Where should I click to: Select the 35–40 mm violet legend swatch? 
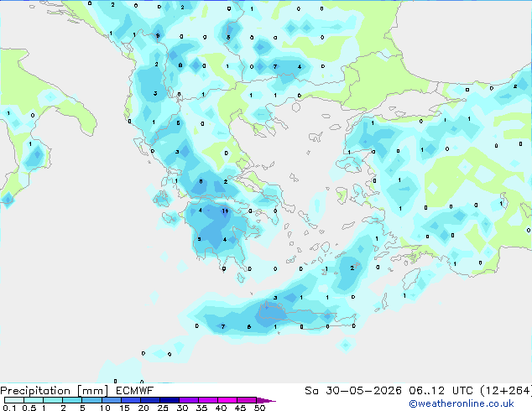pyautogui.click(x=208, y=400)
